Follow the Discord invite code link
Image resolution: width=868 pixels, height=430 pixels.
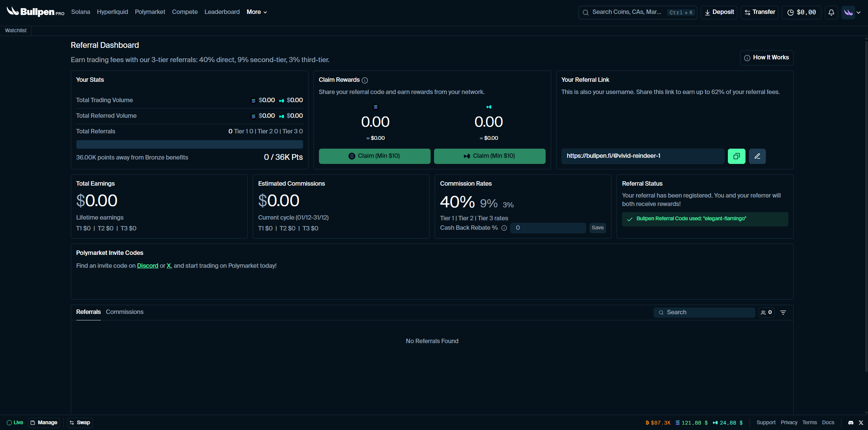click(x=148, y=266)
